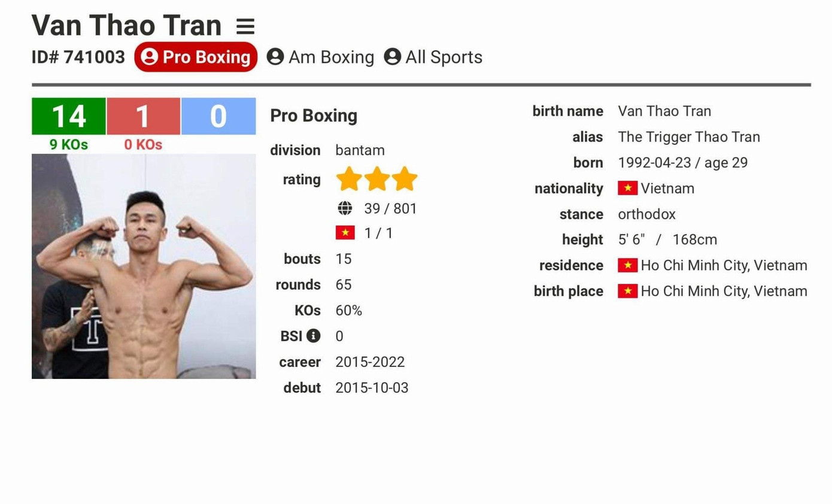Click the green 14 wins box

pos(69,116)
